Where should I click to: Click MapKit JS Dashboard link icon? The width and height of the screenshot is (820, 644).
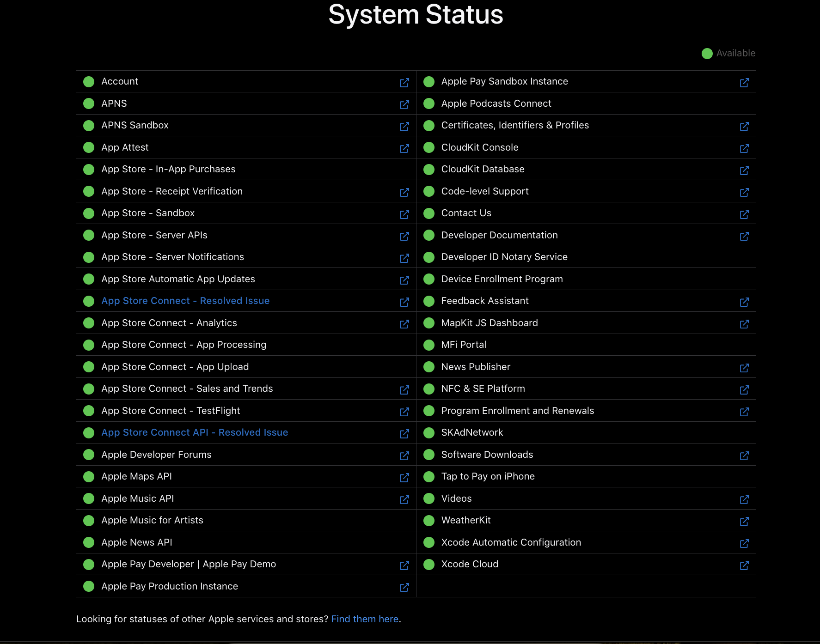(x=744, y=324)
